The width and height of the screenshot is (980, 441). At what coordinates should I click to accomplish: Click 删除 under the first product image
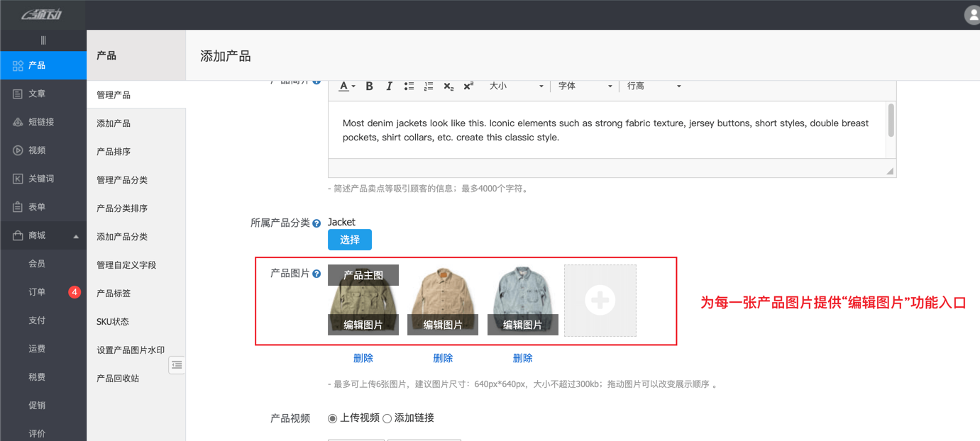coord(363,357)
